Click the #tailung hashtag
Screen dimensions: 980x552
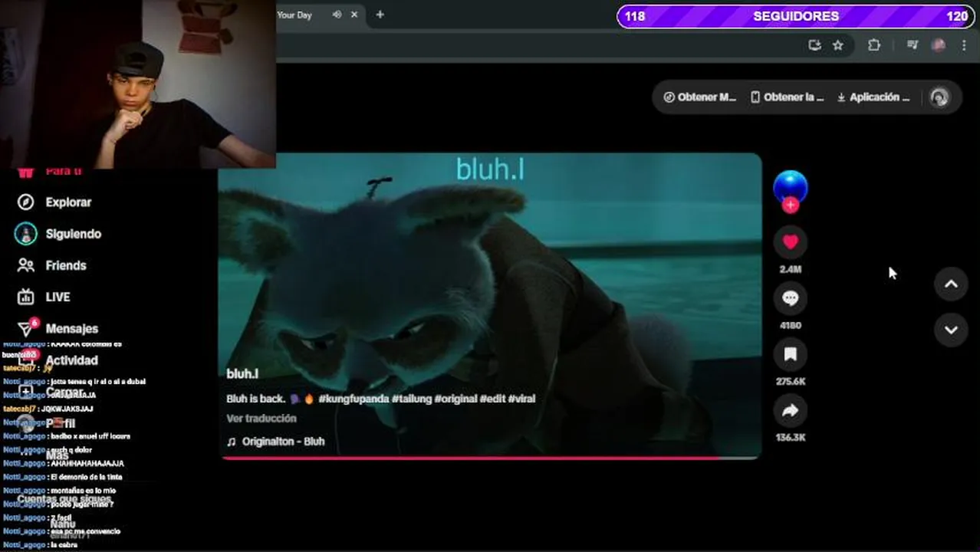tap(412, 399)
